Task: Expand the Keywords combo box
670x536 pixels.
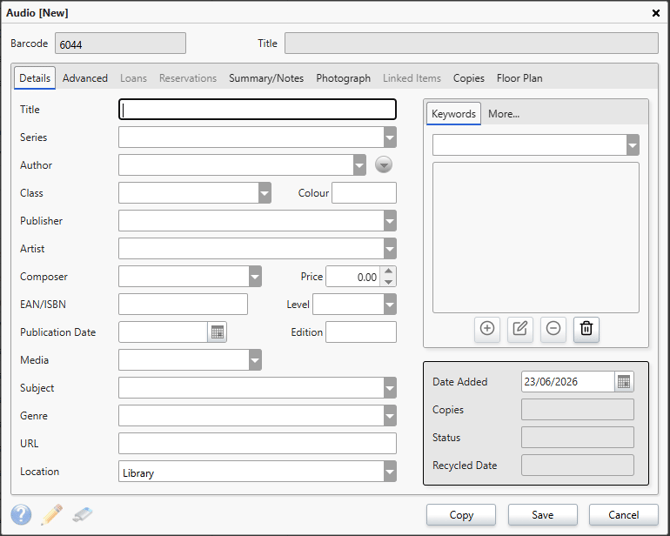Action: [x=633, y=145]
